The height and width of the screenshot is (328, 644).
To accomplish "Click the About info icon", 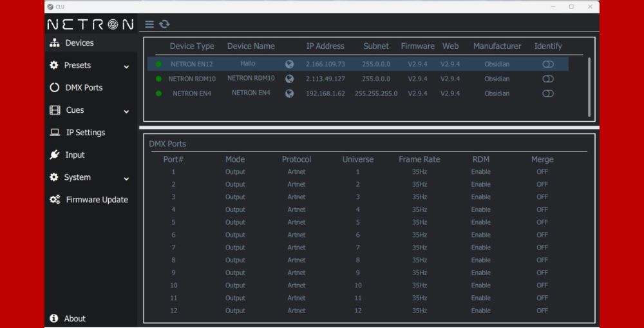I will coord(54,318).
